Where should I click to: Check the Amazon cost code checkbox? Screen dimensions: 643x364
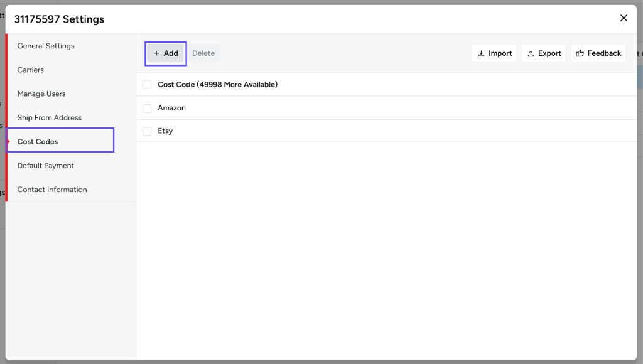(x=146, y=108)
